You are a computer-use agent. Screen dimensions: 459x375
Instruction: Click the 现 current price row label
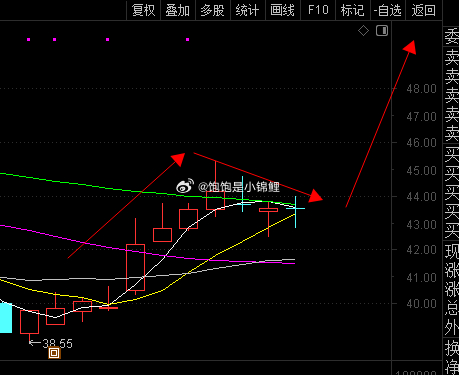pos(452,252)
